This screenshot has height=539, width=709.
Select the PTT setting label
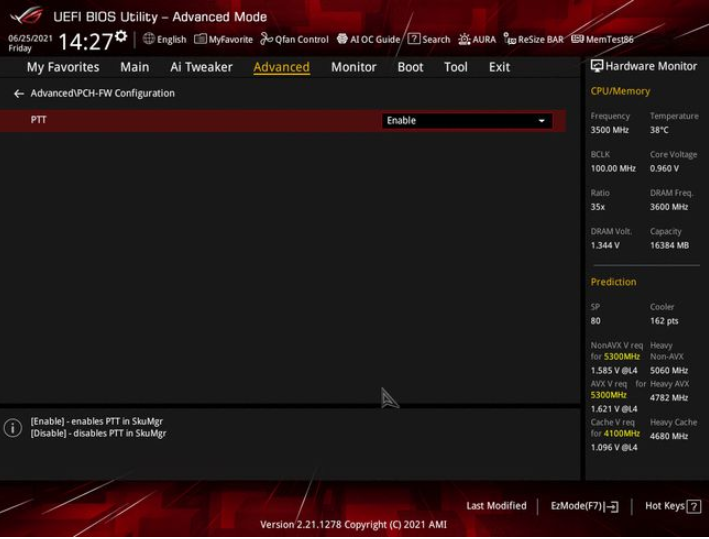[x=38, y=120]
